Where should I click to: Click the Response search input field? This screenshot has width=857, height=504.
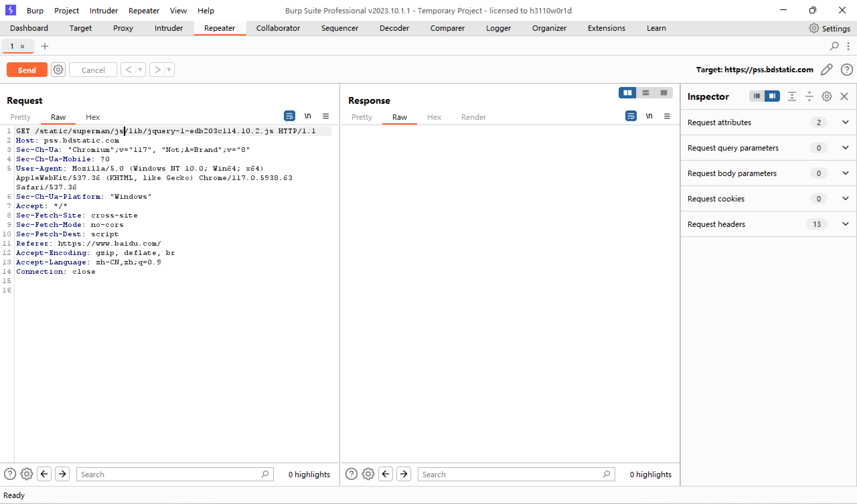(516, 474)
